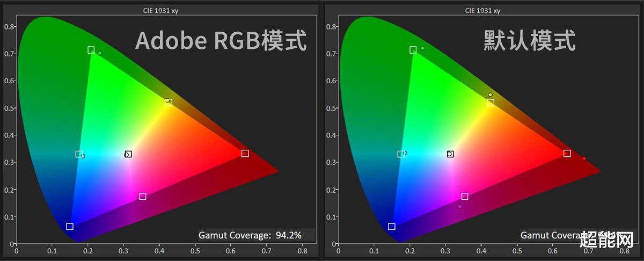Click measured green dot in Adobe RGB chart
Image resolution: width=644 pixels, height=261 pixels.
[x=100, y=53]
